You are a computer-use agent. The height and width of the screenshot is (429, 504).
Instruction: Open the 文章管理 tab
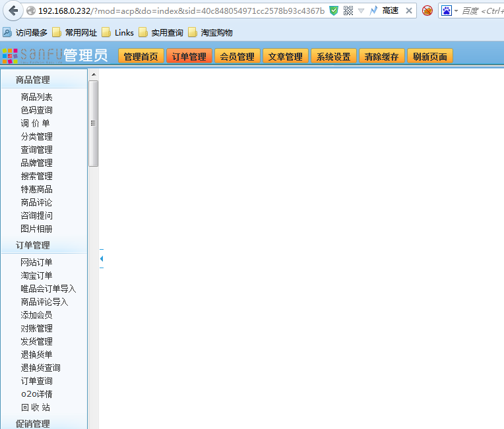tap(286, 57)
